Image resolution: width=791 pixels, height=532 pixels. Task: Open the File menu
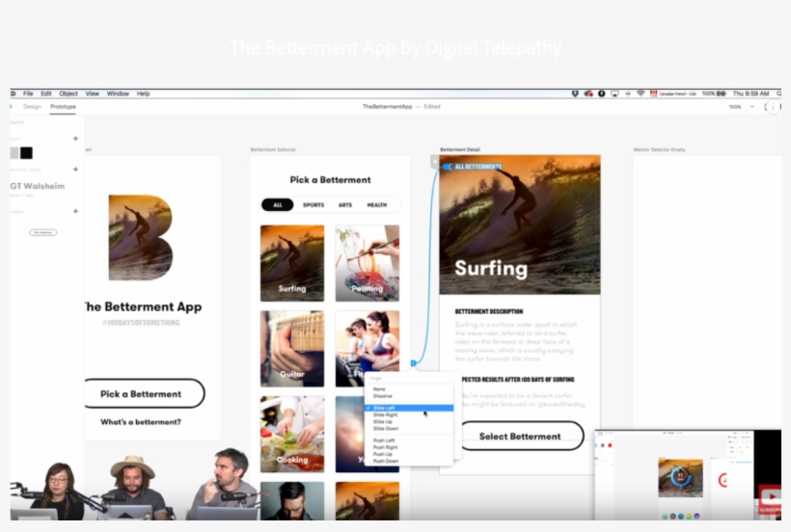point(28,93)
